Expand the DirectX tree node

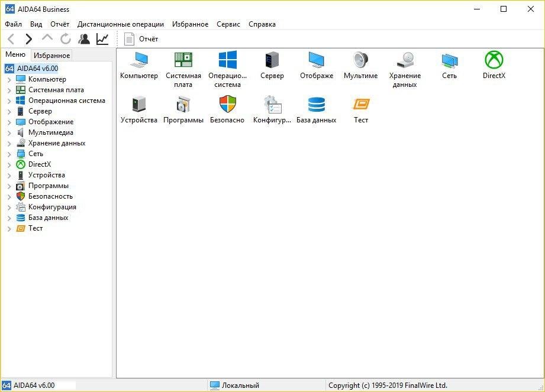point(9,165)
